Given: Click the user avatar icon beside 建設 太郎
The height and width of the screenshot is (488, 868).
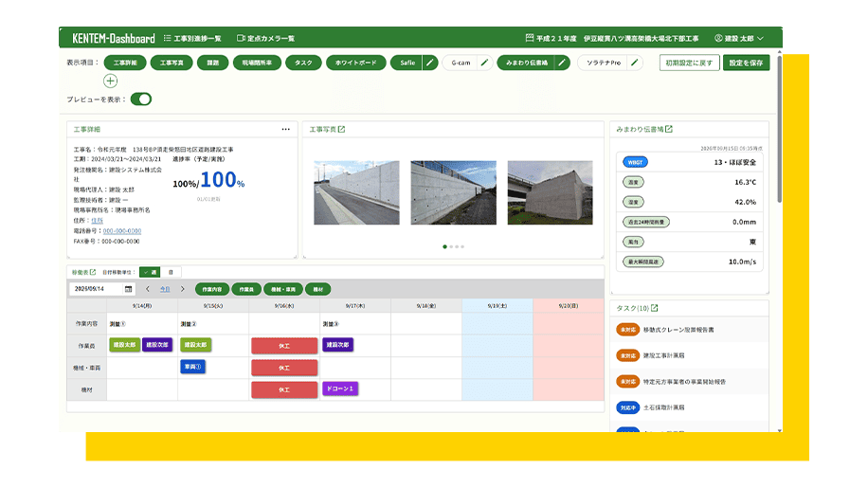Looking at the screenshot, I should [718, 38].
